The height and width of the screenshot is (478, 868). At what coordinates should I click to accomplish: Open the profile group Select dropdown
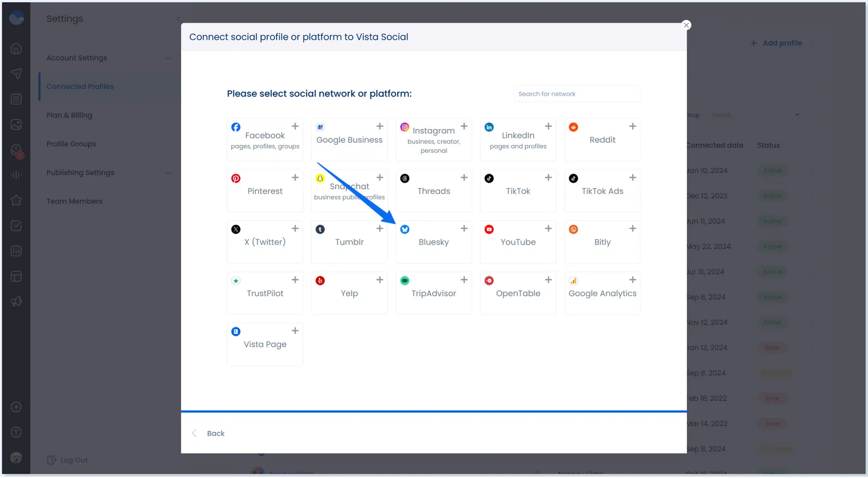tap(756, 115)
